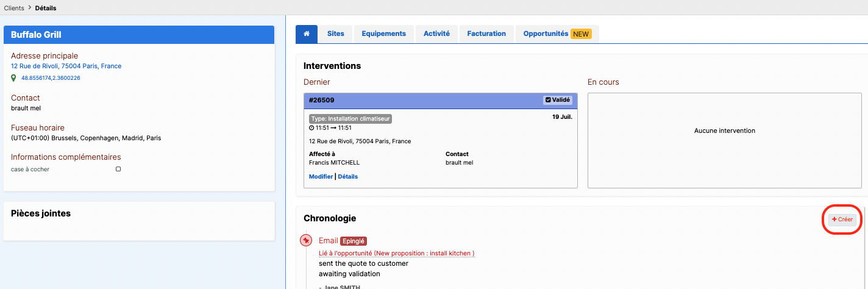Open the Opportunités tab
Image resolution: width=868 pixels, height=289 pixels.
pos(557,34)
